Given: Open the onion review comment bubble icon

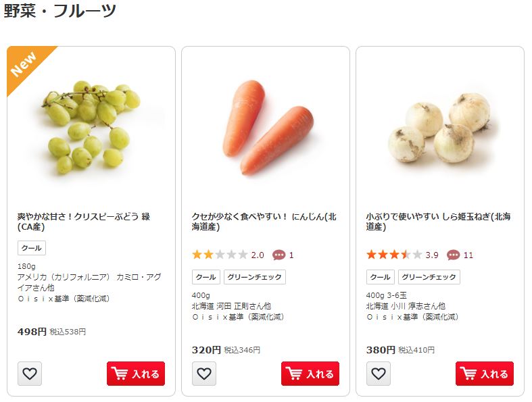Looking at the screenshot, I should pyautogui.click(x=454, y=255).
